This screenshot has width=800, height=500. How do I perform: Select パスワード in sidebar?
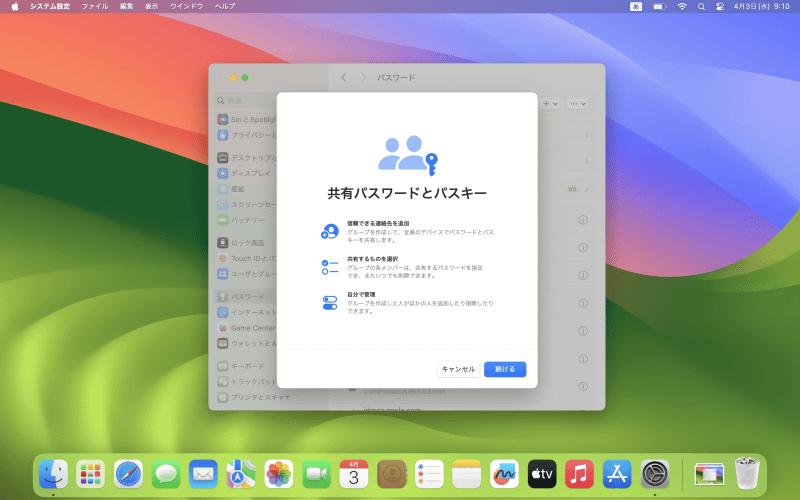pos(247,296)
